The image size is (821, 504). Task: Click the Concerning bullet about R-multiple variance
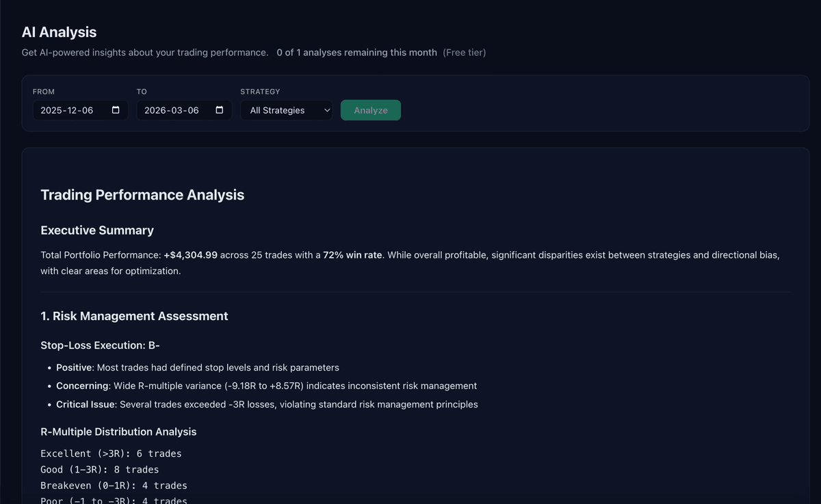pos(266,386)
